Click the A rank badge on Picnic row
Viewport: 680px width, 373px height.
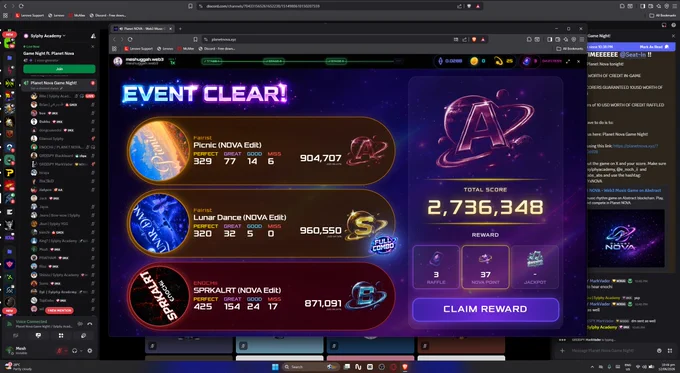(367, 150)
